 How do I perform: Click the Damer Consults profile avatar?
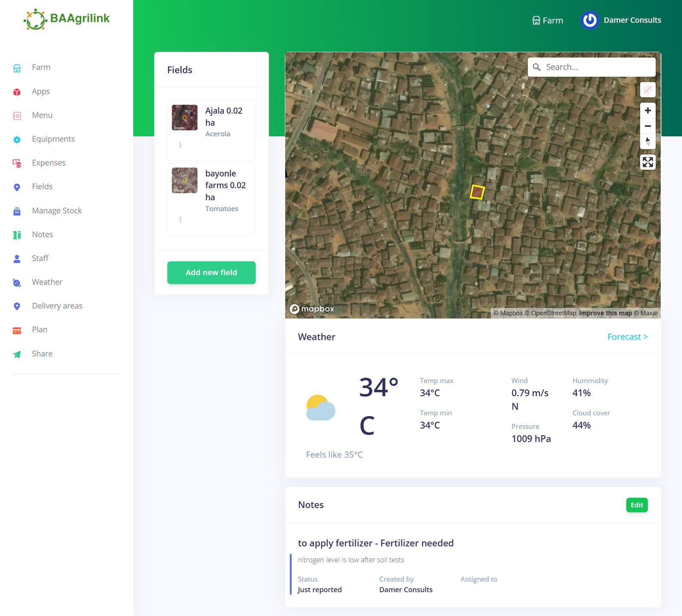pyautogui.click(x=590, y=20)
